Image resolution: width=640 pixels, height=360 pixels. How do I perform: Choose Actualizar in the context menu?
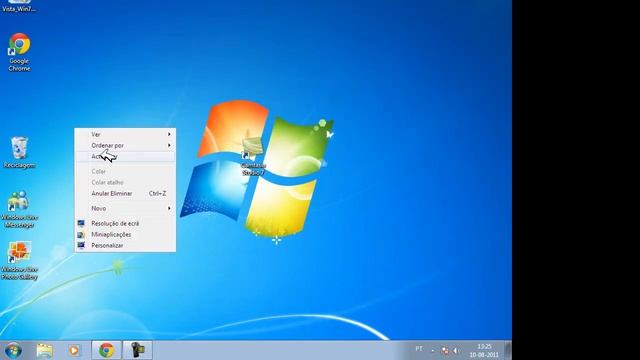click(x=125, y=156)
